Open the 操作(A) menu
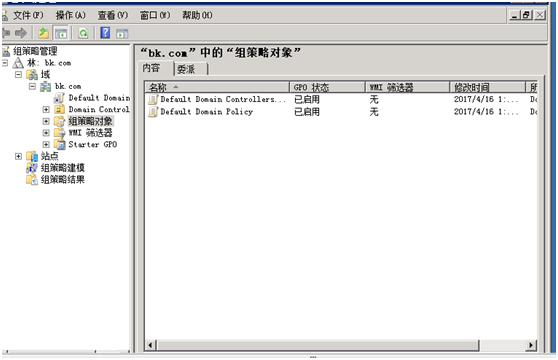The width and height of the screenshot is (558, 360). point(70,15)
